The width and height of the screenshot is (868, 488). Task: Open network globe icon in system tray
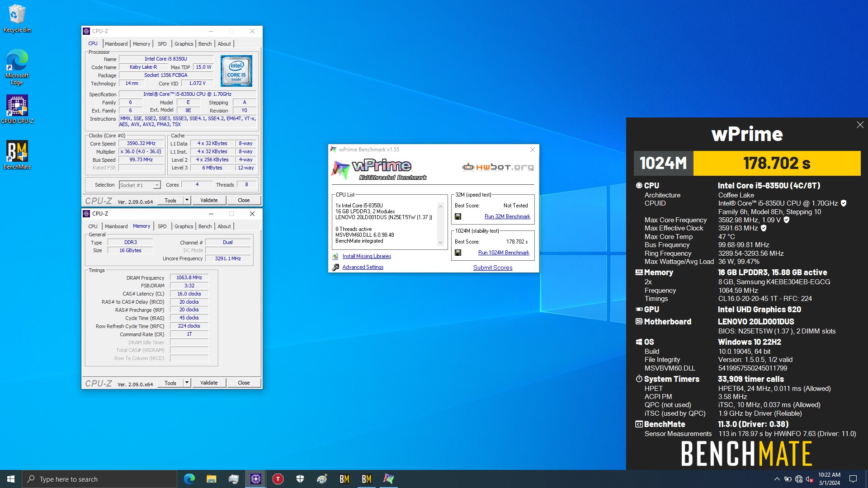pos(799,479)
